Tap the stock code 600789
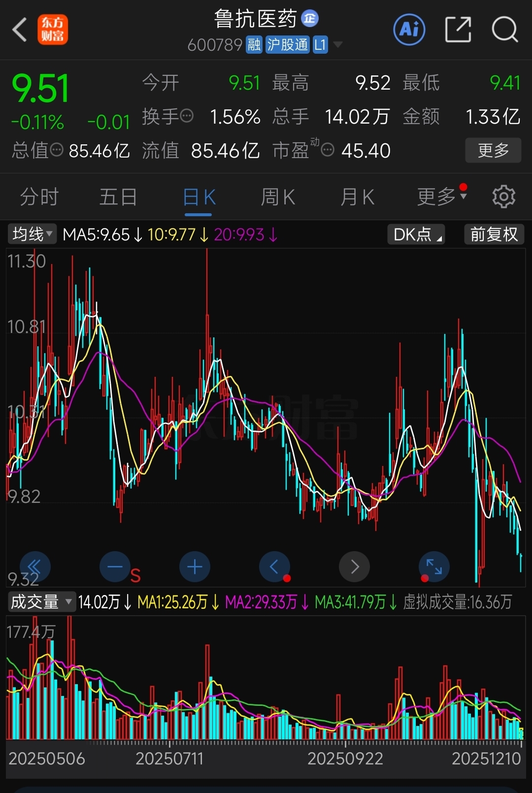The image size is (532, 793). [215, 45]
